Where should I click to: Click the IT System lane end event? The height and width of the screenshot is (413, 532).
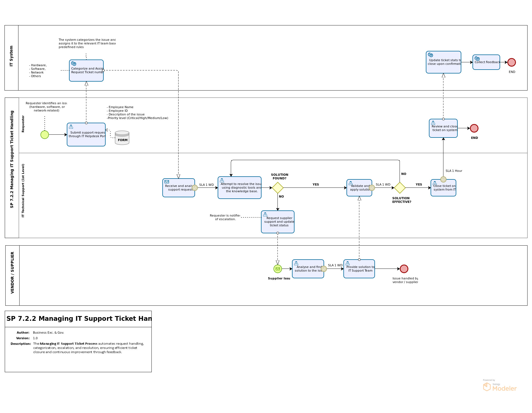point(511,62)
